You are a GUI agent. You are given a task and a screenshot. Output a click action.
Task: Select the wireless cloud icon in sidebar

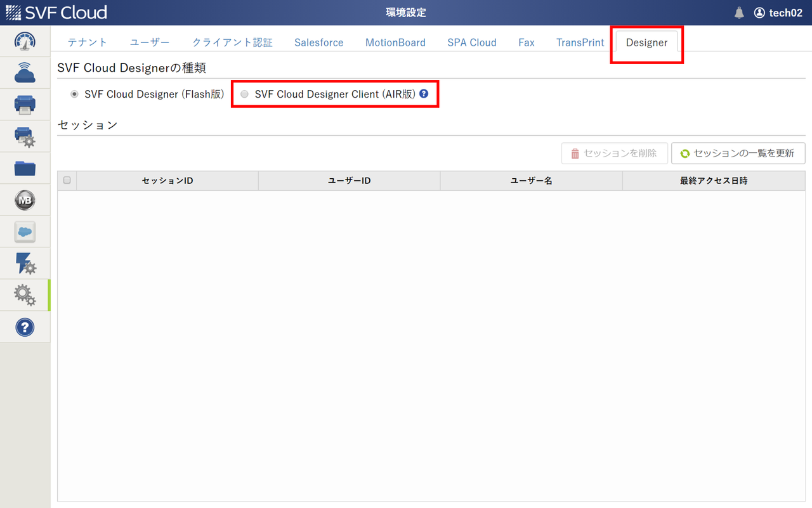point(25,72)
